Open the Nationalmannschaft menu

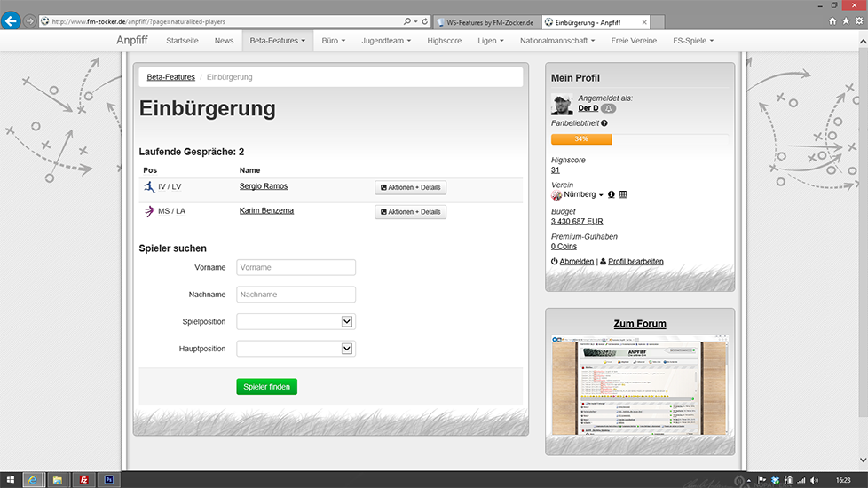(x=559, y=41)
